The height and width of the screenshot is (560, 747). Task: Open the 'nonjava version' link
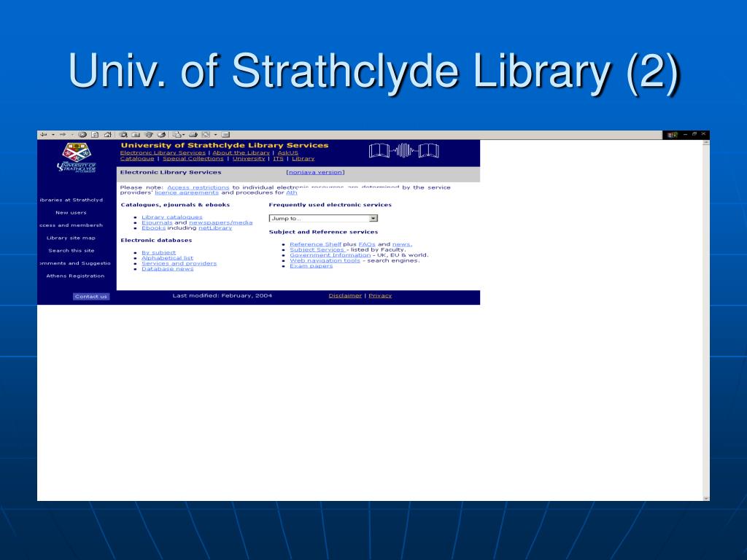pos(315,172)
